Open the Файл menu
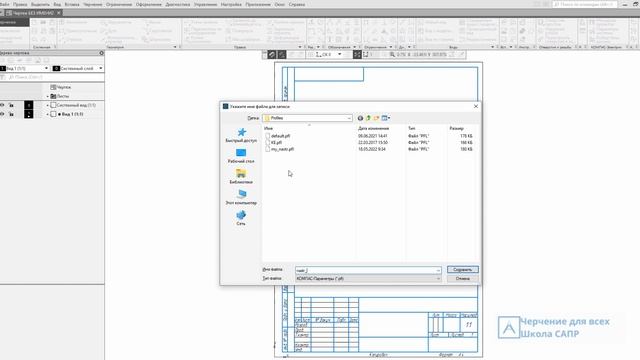 coord(4,4)
